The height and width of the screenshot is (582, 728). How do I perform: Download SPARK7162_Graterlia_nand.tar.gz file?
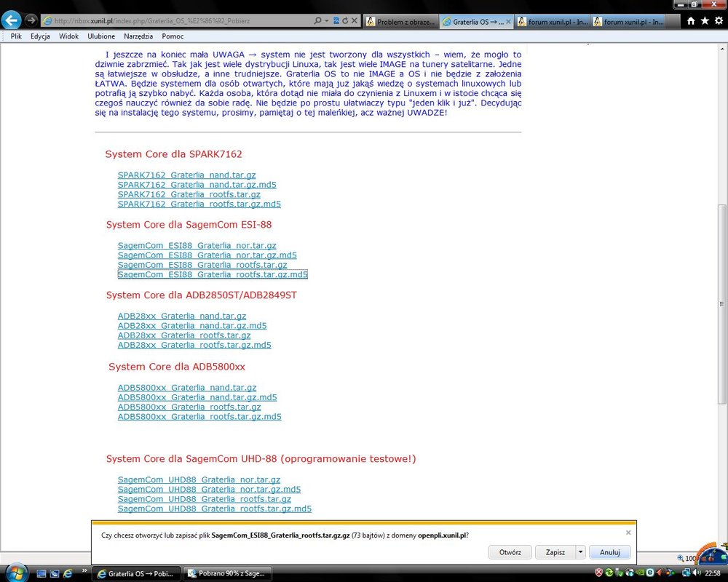click(x=186, y=175)
